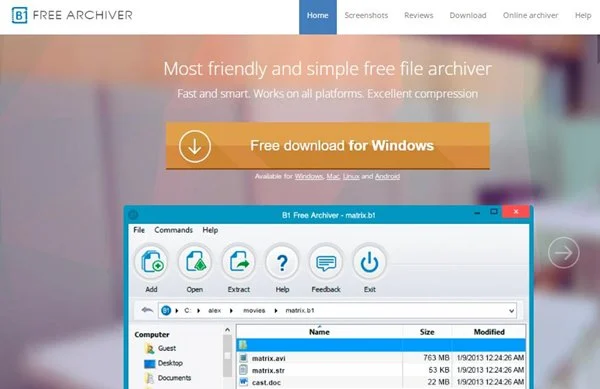The height and width of the screenshot is (389, 600).
Task: Expand the path bar dropdown arrow
Action: point(512,311)
